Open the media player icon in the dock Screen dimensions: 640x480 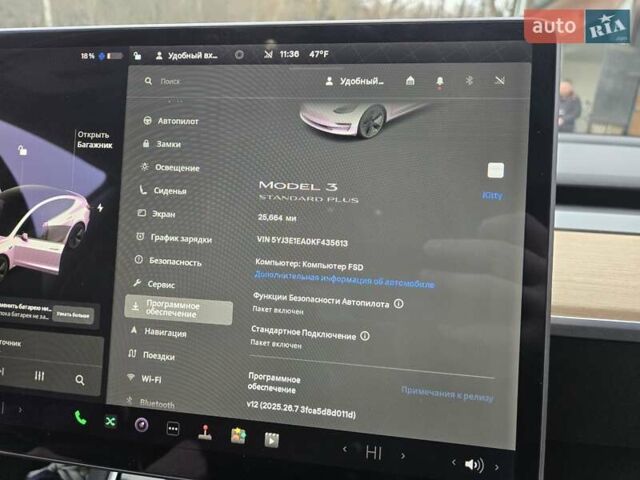pyautogui.click(x=271, y=438)
